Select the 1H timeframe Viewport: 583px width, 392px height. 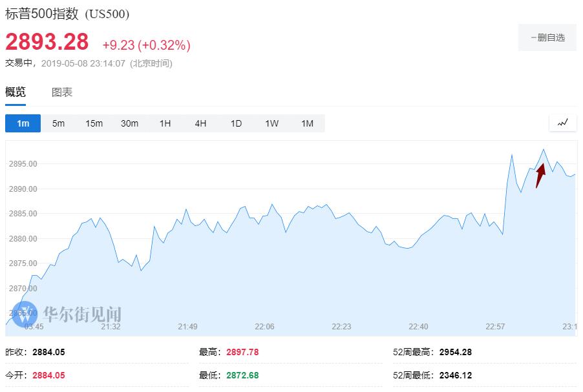tap(165, 123)
